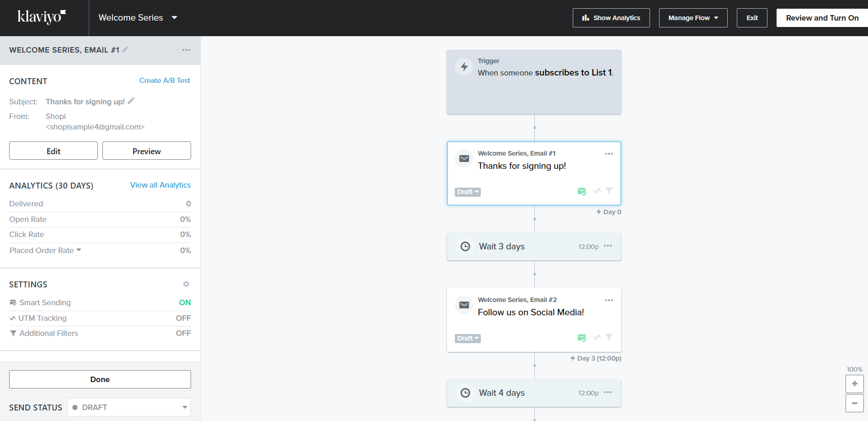Image resolution: width=868 pixels, height=421 pixels.
Task: Click the Additional Filters funnel icon in Settings
Action: tap(13, 333)
